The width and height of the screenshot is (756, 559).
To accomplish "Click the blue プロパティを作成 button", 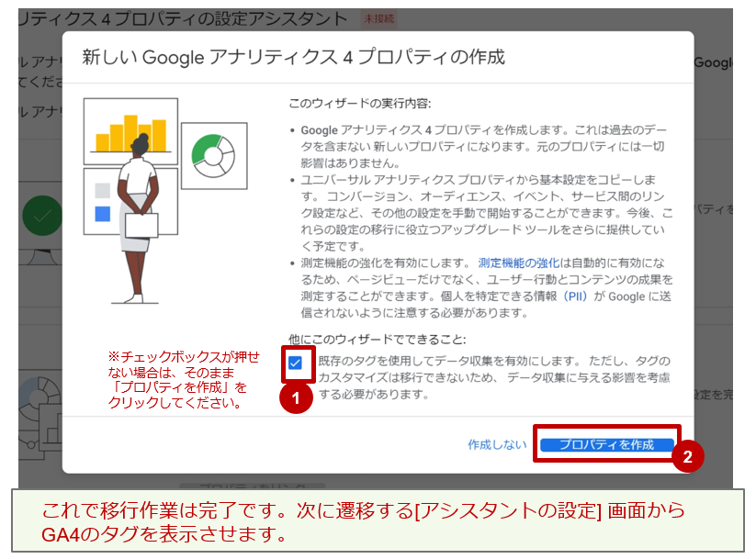I will 606,444.
